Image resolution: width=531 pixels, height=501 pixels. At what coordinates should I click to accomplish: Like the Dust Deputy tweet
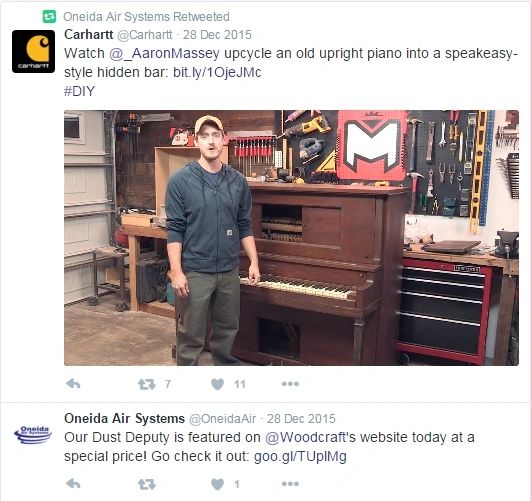217,484
